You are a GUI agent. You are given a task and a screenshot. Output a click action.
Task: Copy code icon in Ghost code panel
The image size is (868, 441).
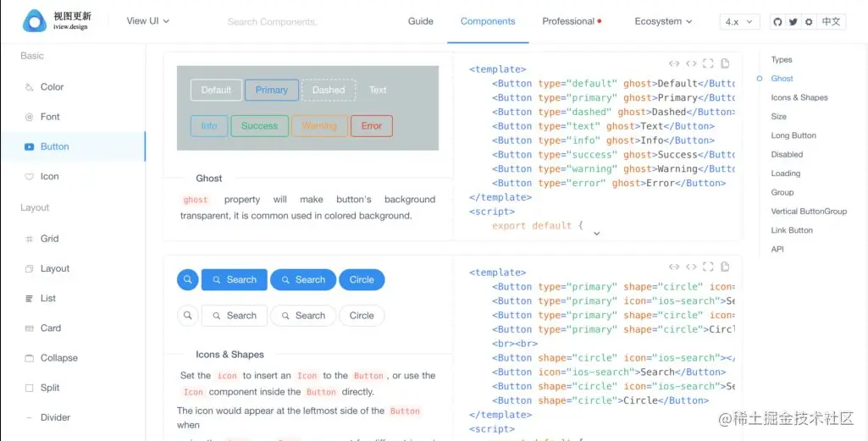tap(725, 63)
